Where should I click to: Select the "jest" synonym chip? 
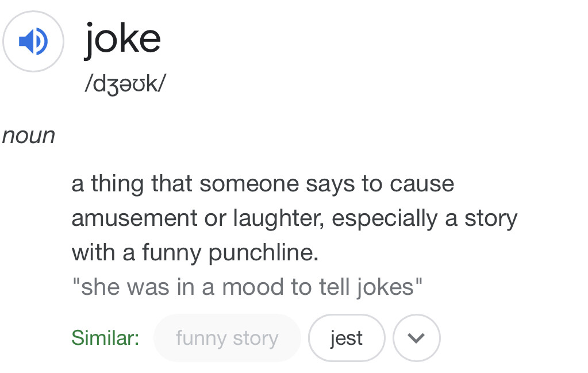347,338
